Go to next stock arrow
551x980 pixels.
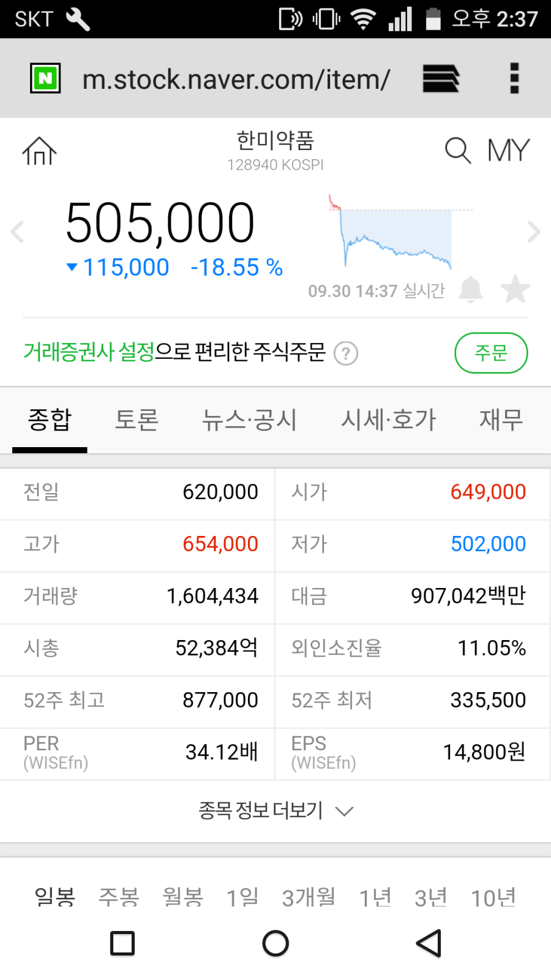(533, 232)
